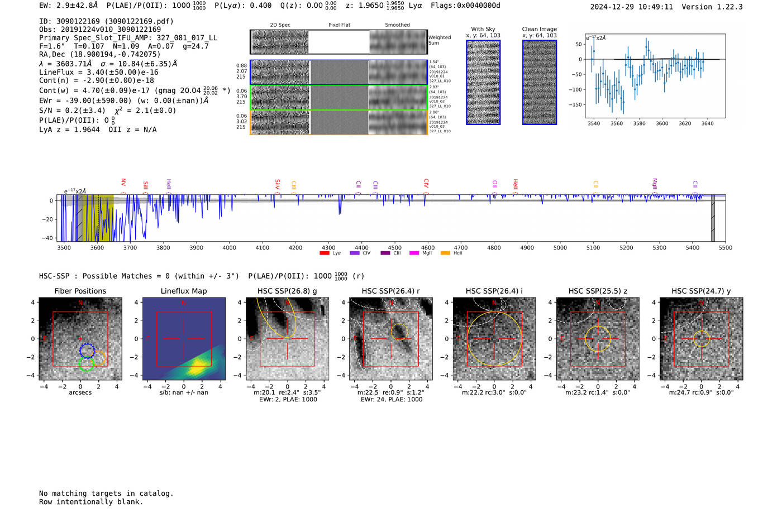Click the CIII dark purple legend swatch
The image size is (782, 532).
pos(385,253)
